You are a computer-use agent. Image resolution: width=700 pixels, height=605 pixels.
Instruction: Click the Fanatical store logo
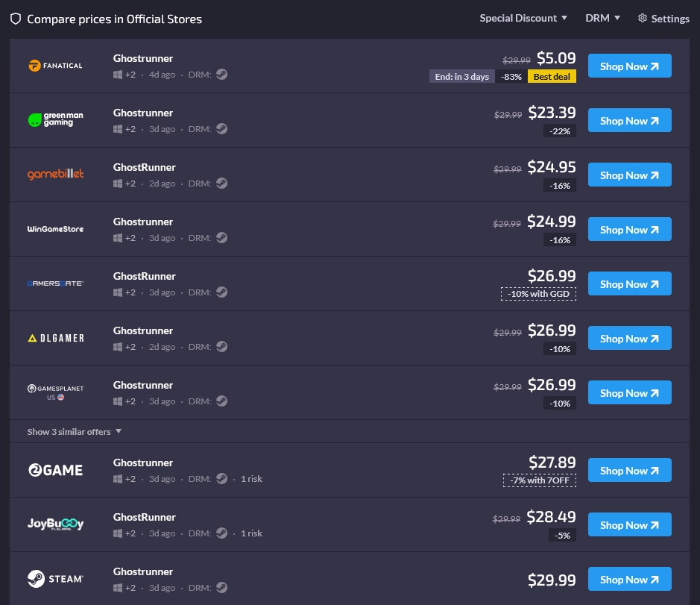[x=55, y=66]
